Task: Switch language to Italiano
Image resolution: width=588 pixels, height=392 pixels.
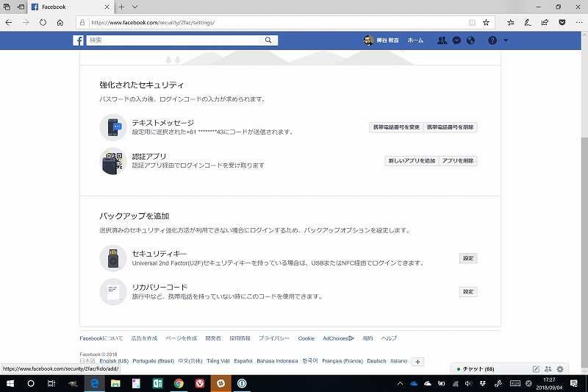Action: point(398,361)
